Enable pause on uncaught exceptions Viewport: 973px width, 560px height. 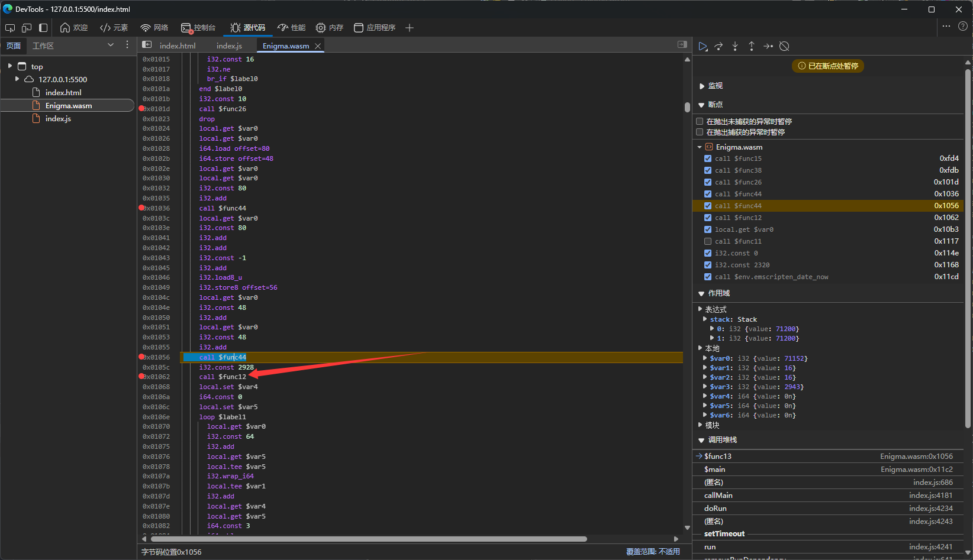700,121
